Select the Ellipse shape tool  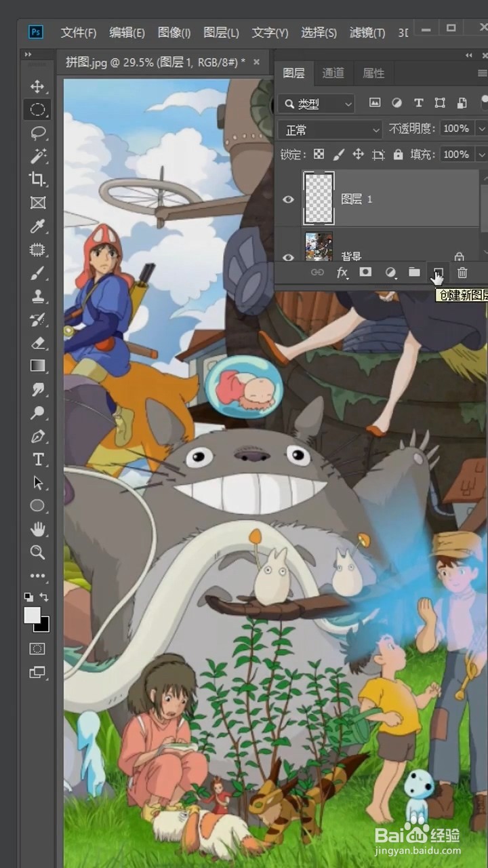pyautogui.click(x=37, y=506)
